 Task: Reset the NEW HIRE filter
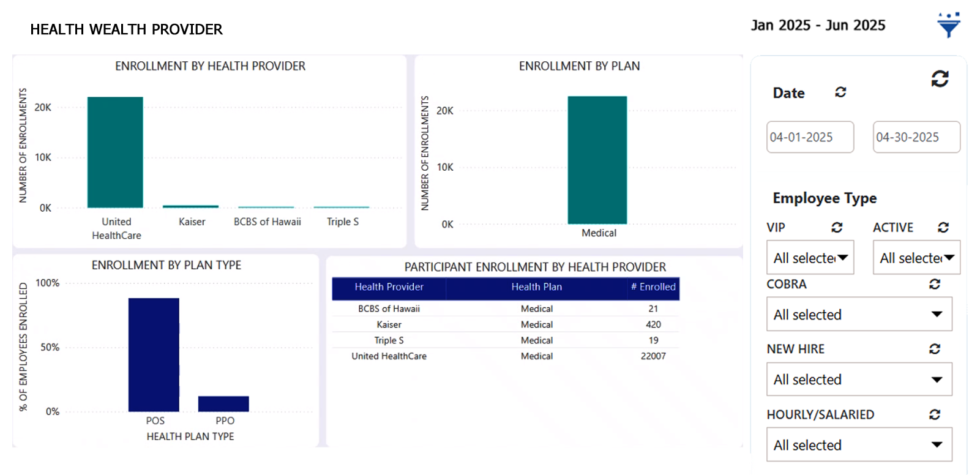pyautogui.click(x=934, y=349)
